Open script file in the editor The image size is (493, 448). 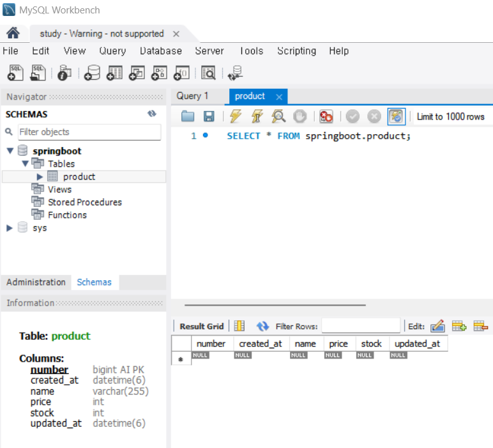(188, 116)
